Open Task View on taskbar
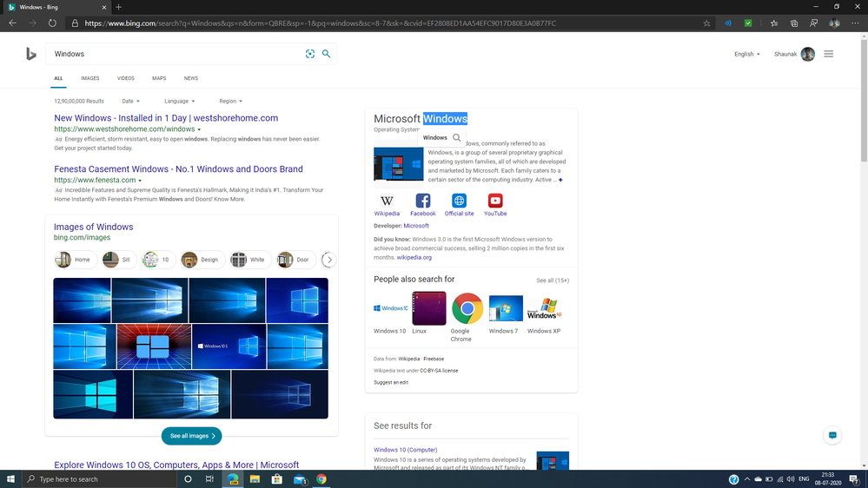Viewport: 868px width, 488px height. 209,479
